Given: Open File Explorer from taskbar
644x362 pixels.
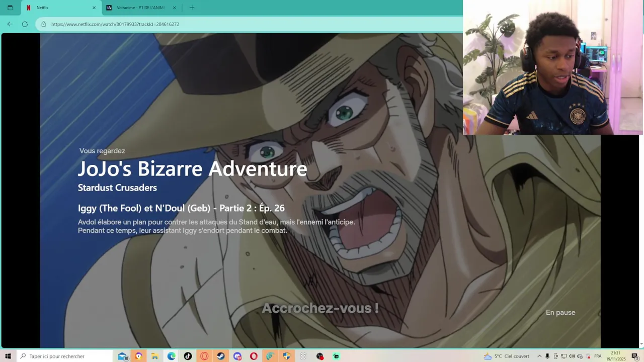Looking at the screenshot, I should click(x=155, y=356).
